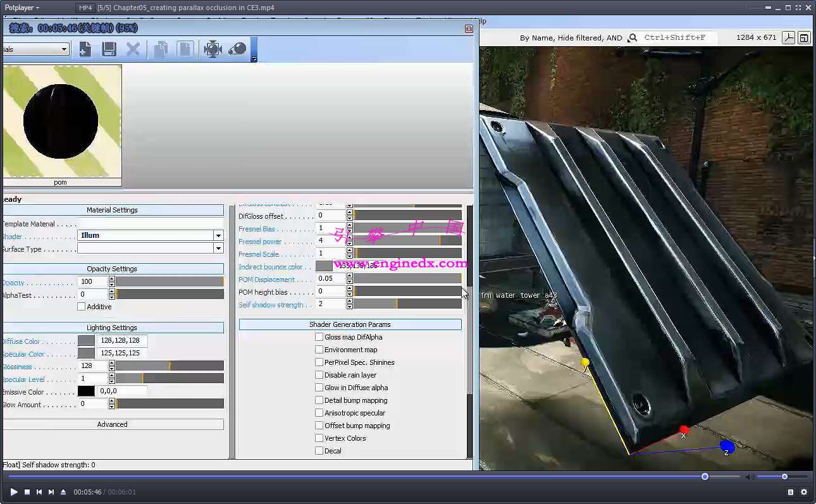Click the Glossiness spinner arrows
This screenshot has height=504, width=816.
pos(112,366)
